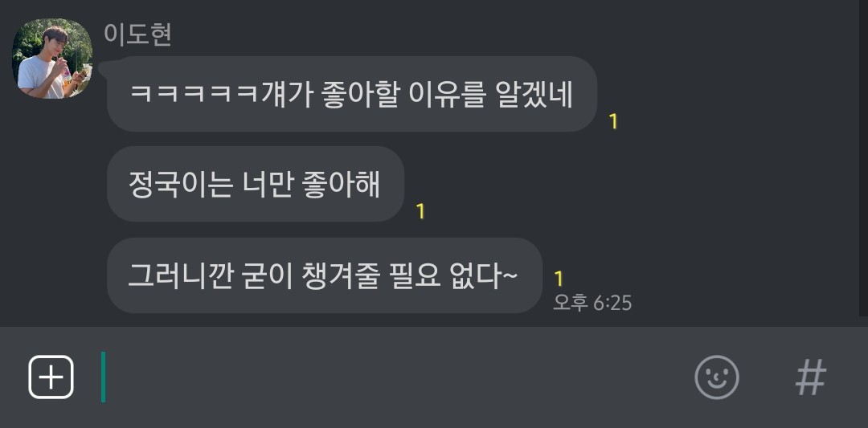Viewport: 868px width, 428px height.
Task: Select the message bubble ending with 알겠네
Action: 352,94
